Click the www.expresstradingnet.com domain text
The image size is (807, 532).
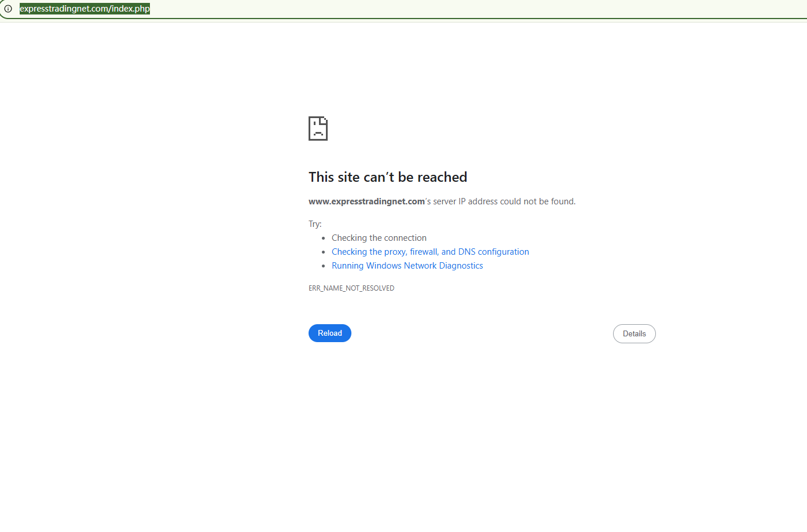(366, 201)
